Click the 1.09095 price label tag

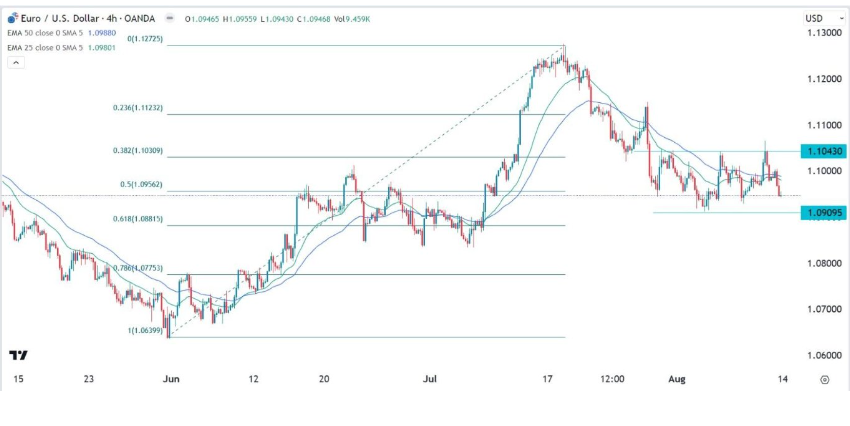coord(824,212)
